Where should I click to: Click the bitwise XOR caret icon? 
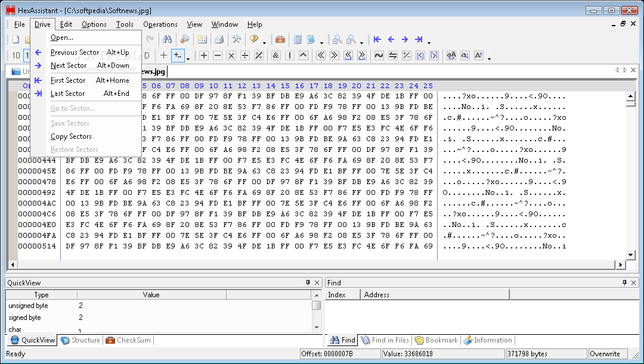(x=303, y=55)
